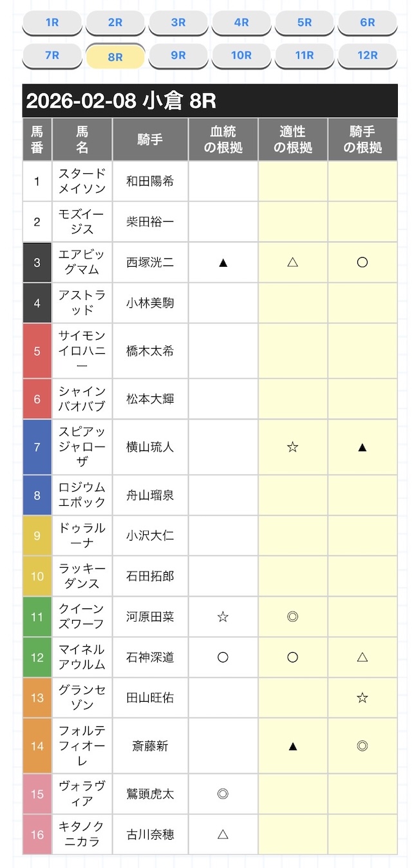This screenshot has height=868, width=412.
Task: Click the 血統の根拠 column header
Action: (223, 139)
